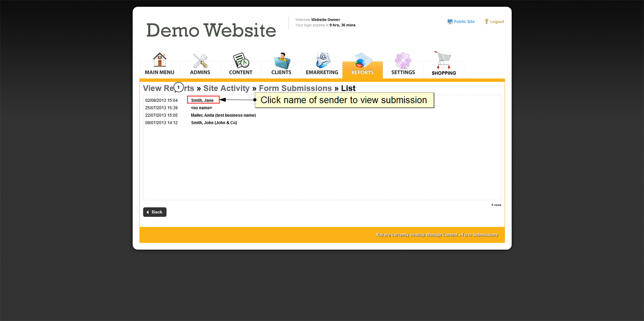Open the Admins wrench and screwdriver icon
Image resolution: width=644 pixels, height=321 pixels.
200,61
